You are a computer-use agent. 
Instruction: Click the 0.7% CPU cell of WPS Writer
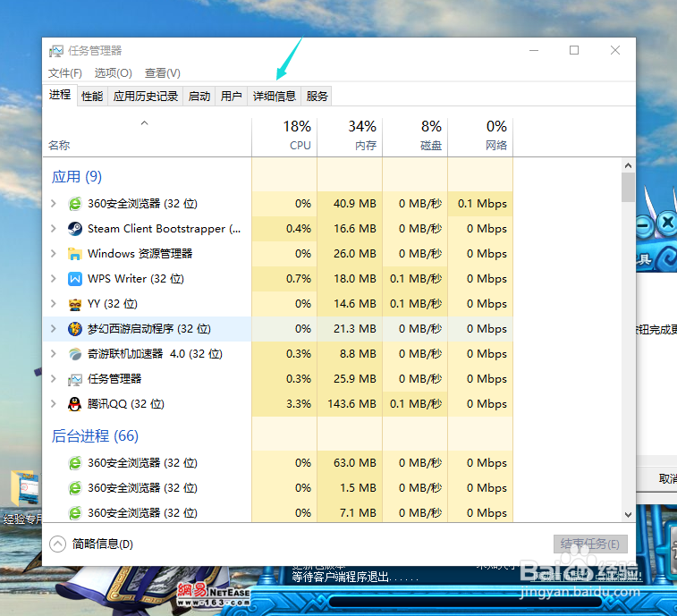(x=284, y=278)
